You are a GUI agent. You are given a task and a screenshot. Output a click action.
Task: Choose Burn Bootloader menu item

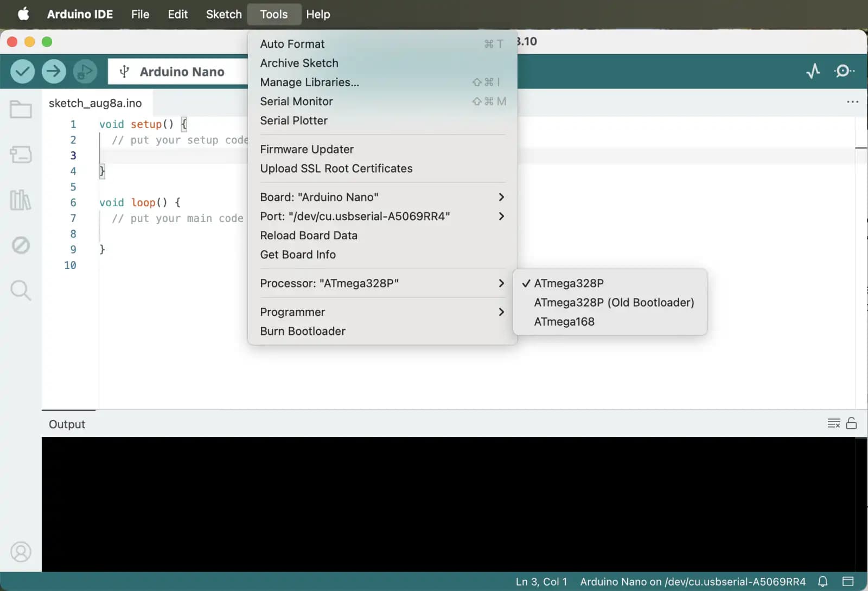click(x=382, y=331)
